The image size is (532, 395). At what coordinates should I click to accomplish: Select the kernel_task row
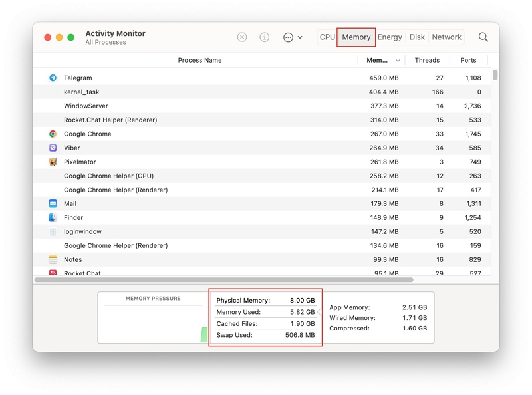[261, 92]
